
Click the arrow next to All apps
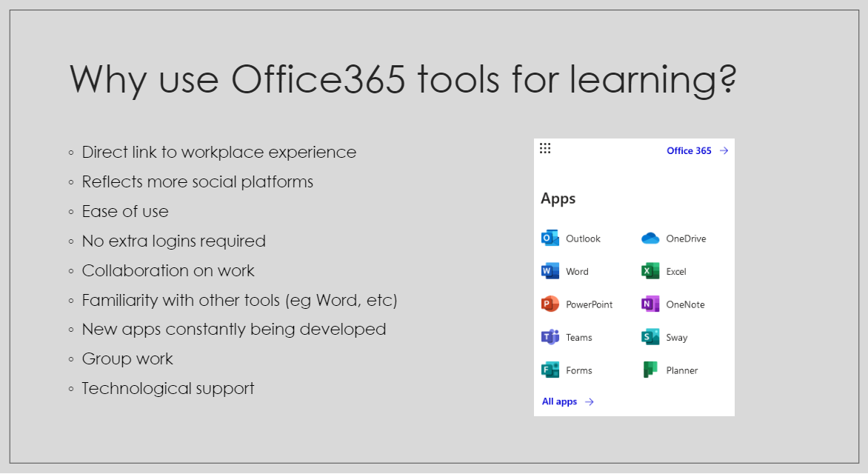(590, 402)
